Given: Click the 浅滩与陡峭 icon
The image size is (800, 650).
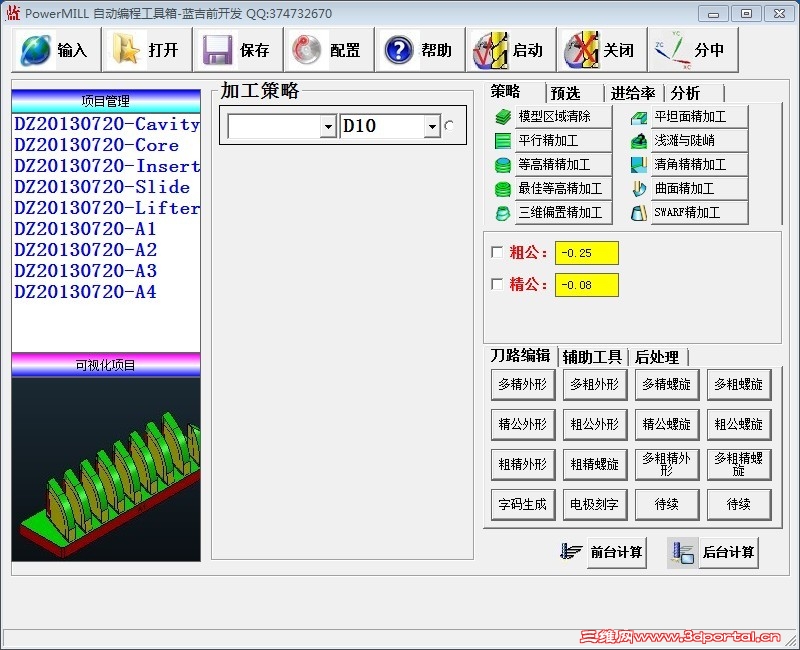Looking at the screenshot, I should pyautogui.click(x=639, y=141).
